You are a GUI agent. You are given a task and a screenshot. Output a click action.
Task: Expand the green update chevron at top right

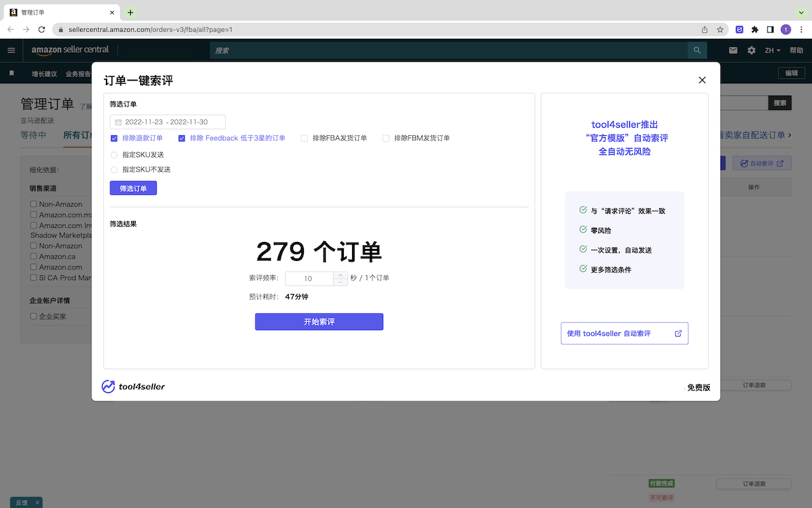tap(801, 12)
